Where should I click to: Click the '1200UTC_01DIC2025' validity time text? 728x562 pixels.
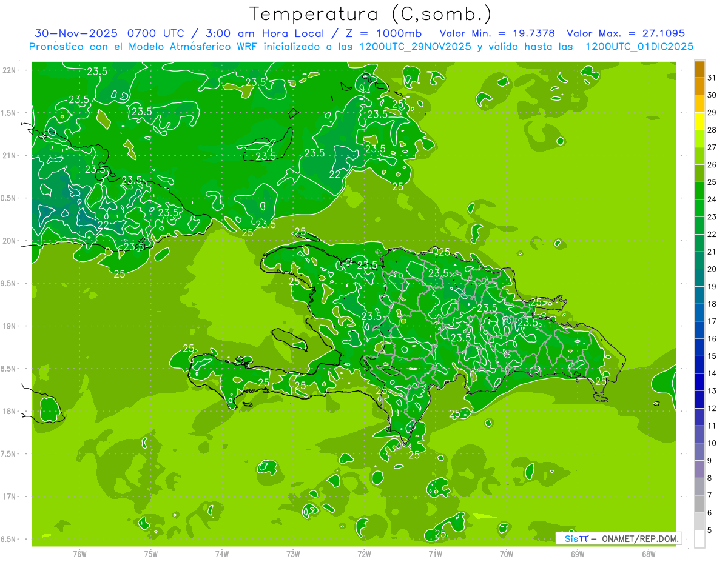coord(639,47)
